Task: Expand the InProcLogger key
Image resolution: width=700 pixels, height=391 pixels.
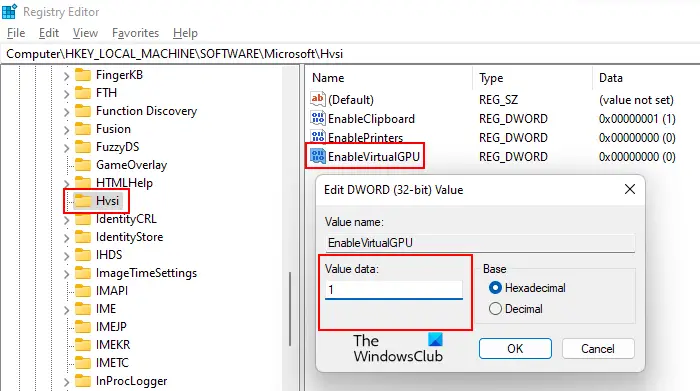Action: coord(67,382)
